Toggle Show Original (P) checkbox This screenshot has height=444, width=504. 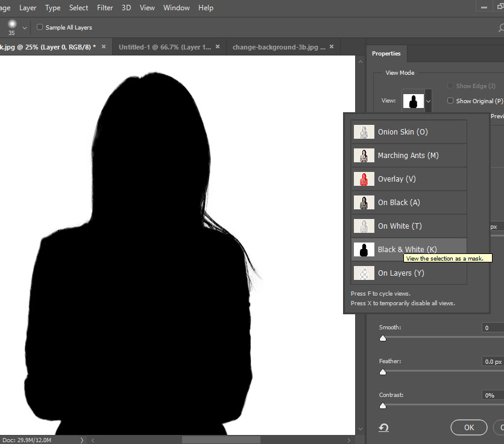point(450,101)
